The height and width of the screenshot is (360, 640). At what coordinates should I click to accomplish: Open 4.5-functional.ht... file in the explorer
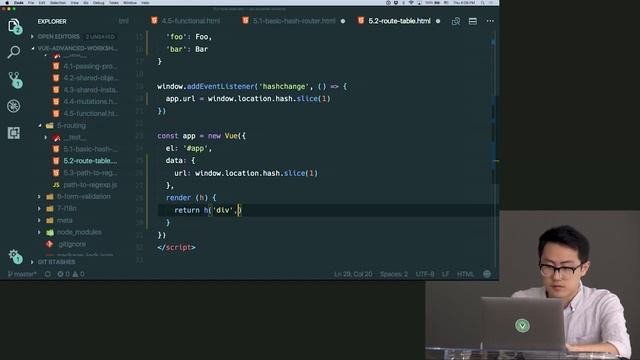click(91, 113)
